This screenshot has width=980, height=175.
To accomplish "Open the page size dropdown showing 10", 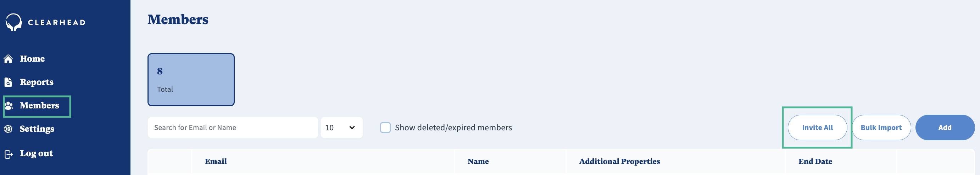I will [x=341, y=128].
